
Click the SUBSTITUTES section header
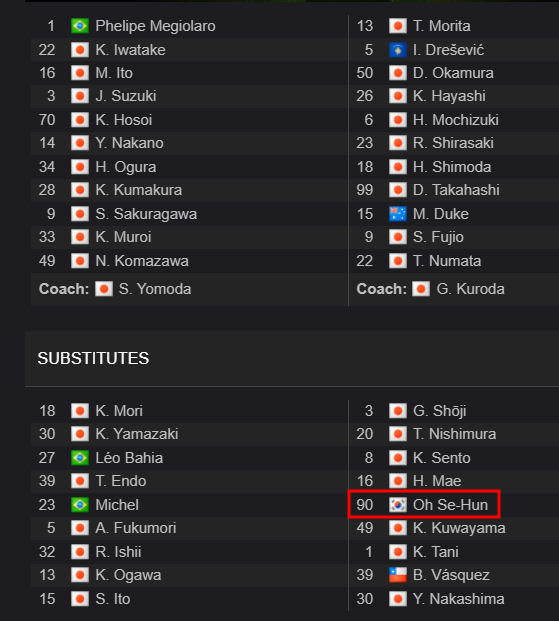point(93,358)
